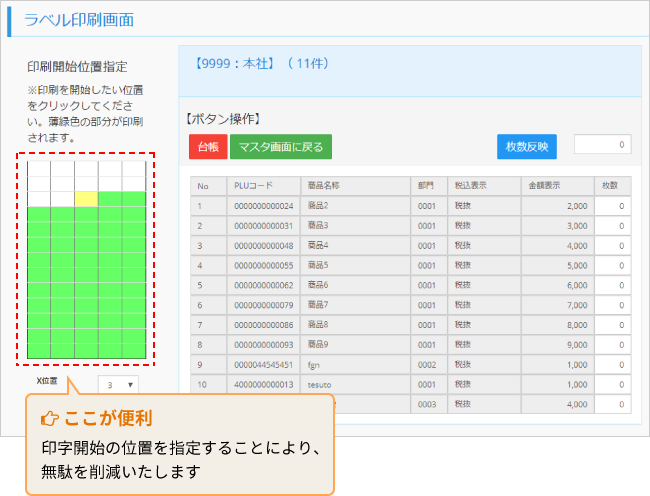
Task: Edit the 枚数 field for row 商品4
Action: [x=613, y=246]
